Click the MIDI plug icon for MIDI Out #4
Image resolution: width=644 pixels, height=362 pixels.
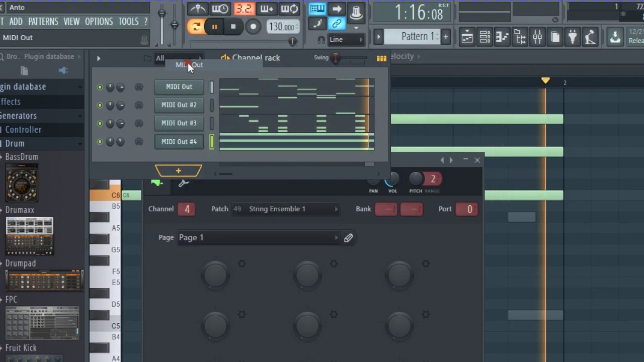(139, 142)
